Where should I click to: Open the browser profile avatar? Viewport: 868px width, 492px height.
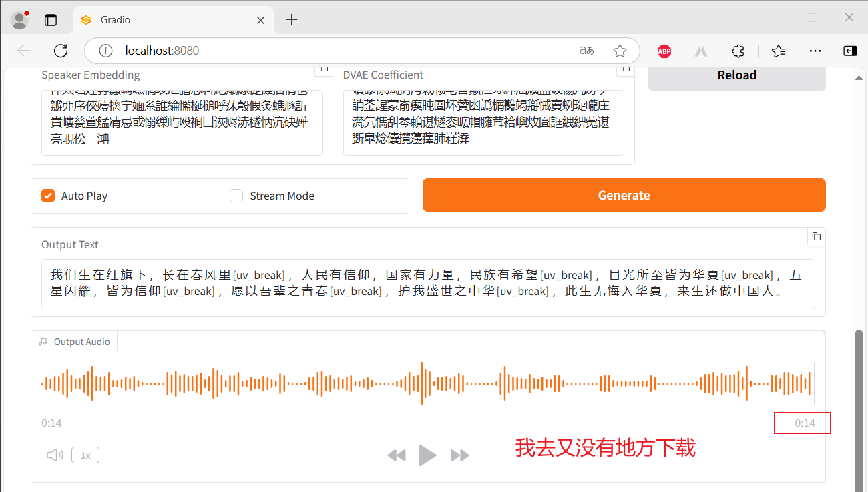coord(20,20)
